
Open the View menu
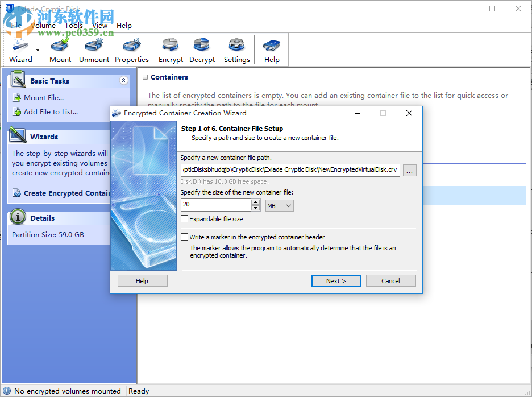tap(100, 26)
